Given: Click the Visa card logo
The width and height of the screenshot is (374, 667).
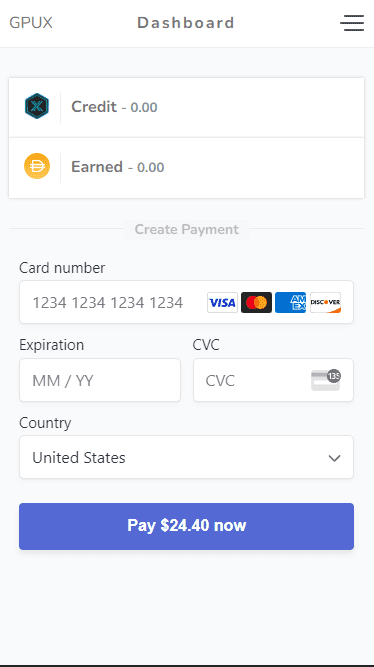Looking at the screenshot, I should click(223, 302).
